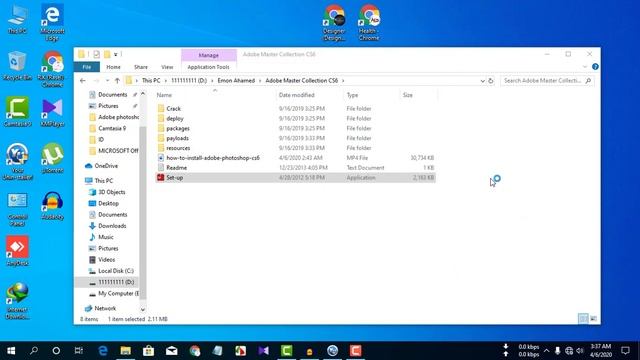The height and width of the screenshot is (360, 640).
Task: Sort by Type column header
Action: coord(352,95)
